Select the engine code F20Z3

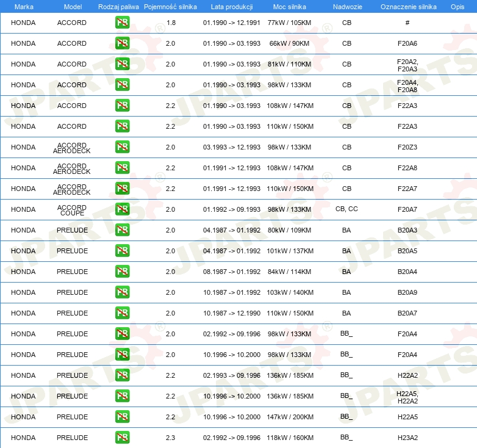(407, 147)
